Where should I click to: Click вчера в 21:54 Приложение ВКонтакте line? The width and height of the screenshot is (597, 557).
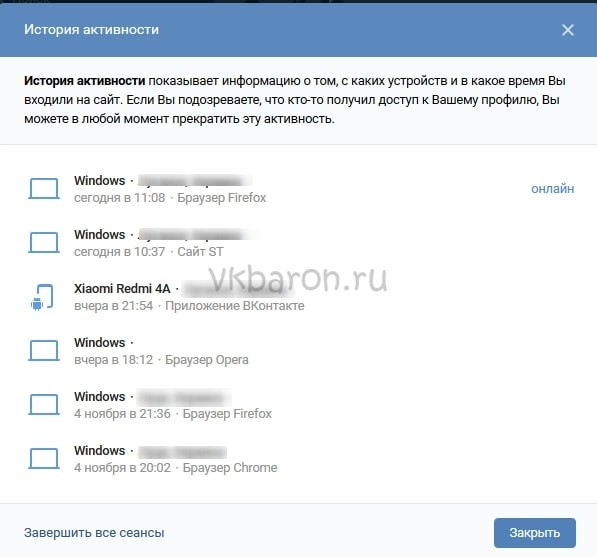[189, 306]
